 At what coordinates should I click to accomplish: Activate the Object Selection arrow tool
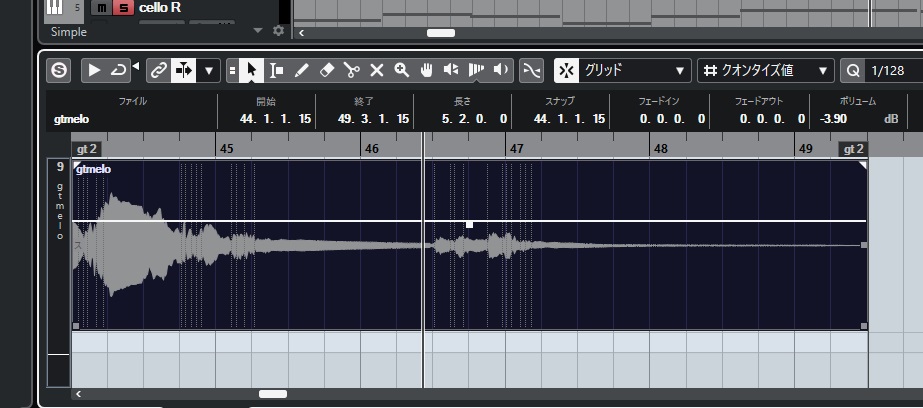coord(251,70)
